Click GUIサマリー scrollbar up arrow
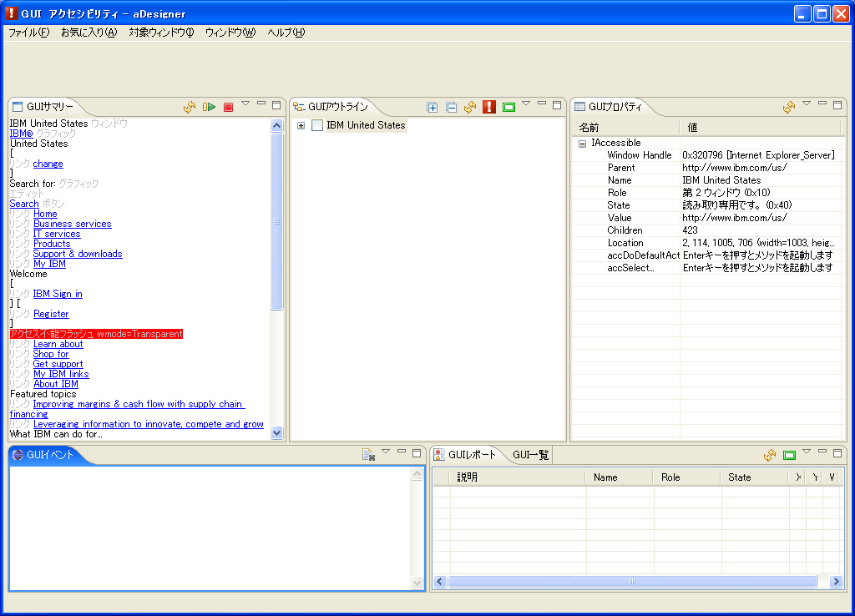This screenshot has height=616, width=855. [277, 126]
